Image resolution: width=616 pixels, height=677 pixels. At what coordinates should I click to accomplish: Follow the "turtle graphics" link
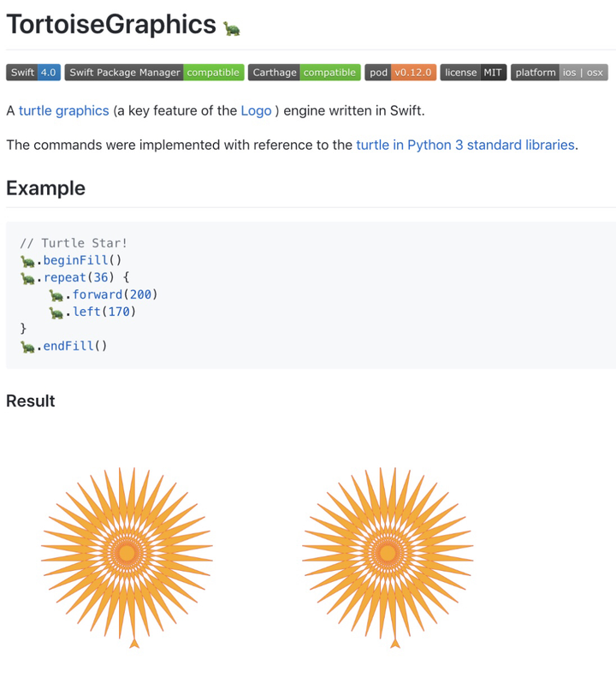point(64,110)
